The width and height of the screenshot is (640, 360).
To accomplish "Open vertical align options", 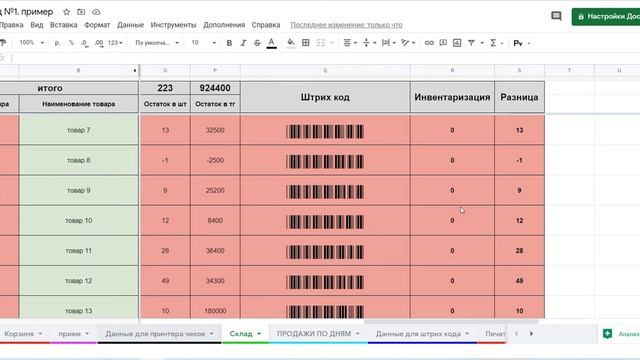I will click(369, 42).
